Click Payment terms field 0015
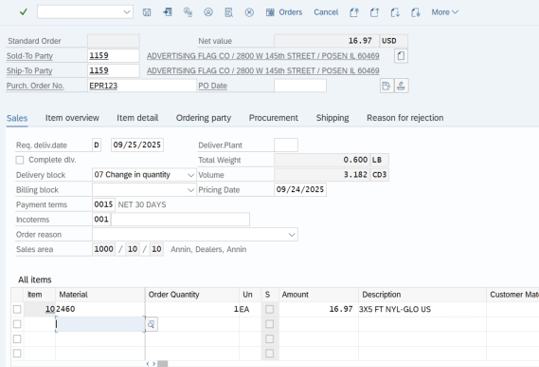The width and height of the screenshot is (539, 367). click(x=104, y=204)
